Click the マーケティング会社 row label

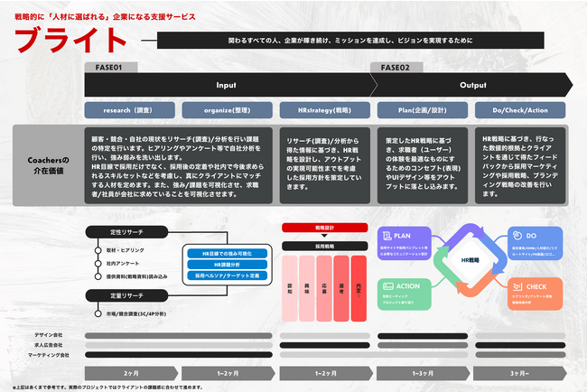pos(49,355)
